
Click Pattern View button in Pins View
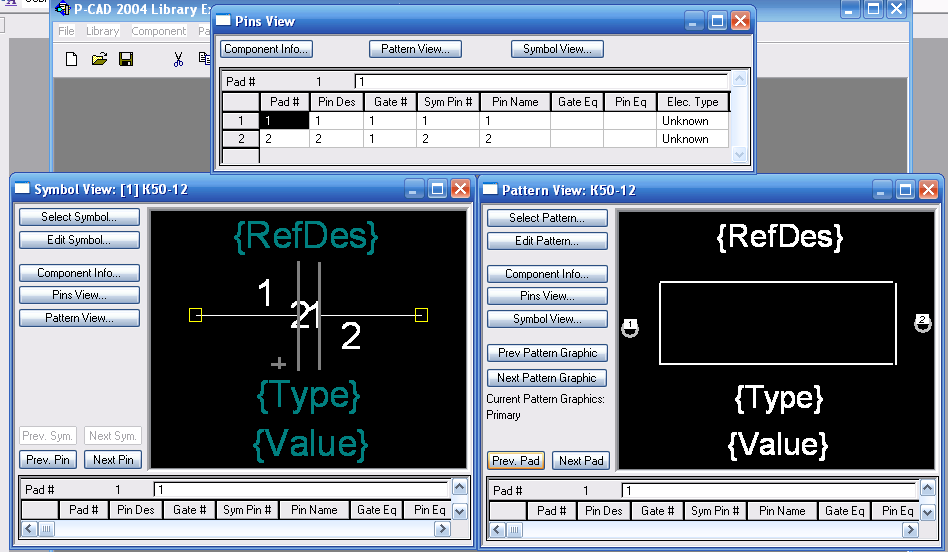tap(415, 49)
